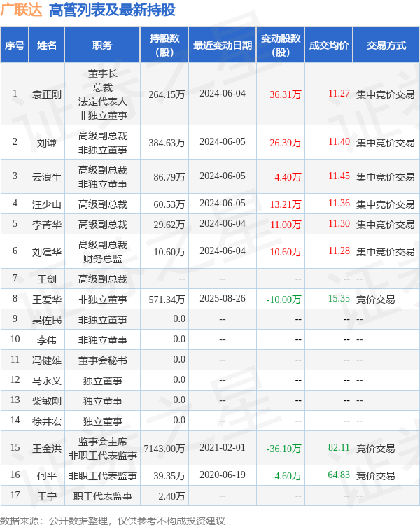420x527 pixels.
Task: Click shareholding value 60.53万
Action: tap(169, 204)
